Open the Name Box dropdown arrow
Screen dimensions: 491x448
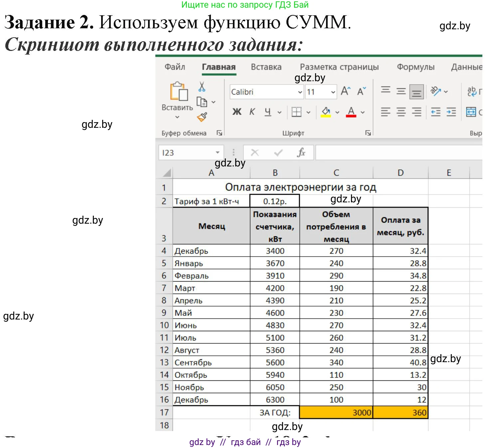(218, 152)
